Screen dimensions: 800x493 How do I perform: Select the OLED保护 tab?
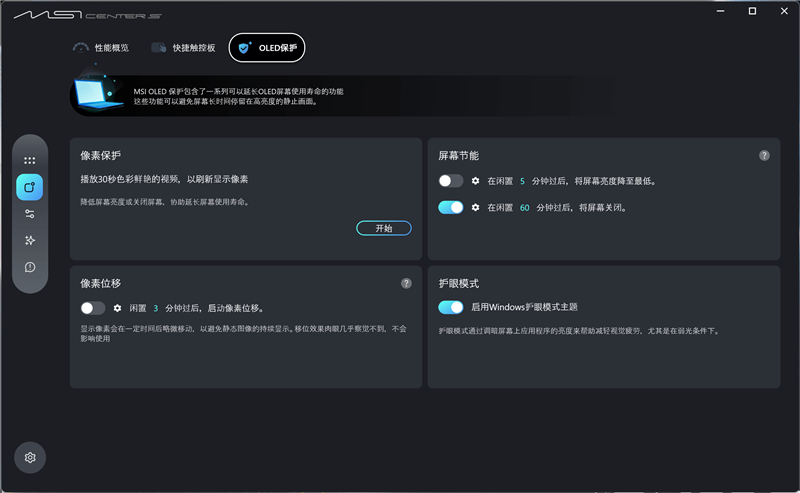pyautogui.click(x=267, y=47)
